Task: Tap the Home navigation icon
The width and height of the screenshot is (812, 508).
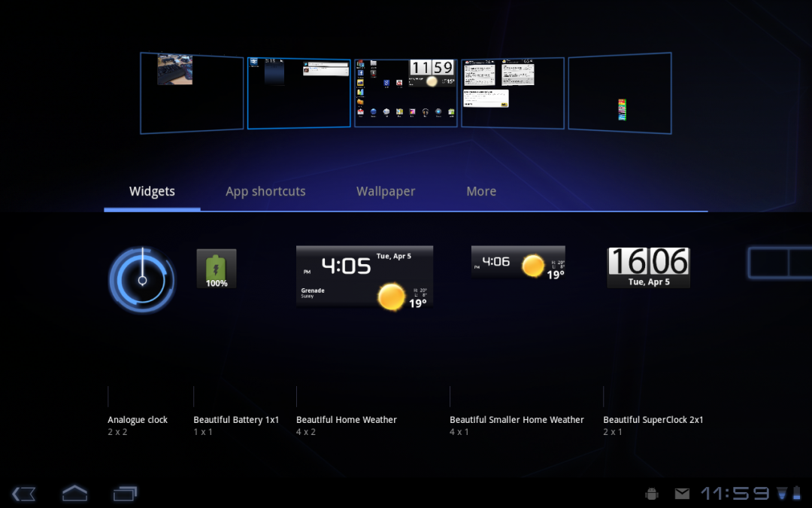Action: 74,493
